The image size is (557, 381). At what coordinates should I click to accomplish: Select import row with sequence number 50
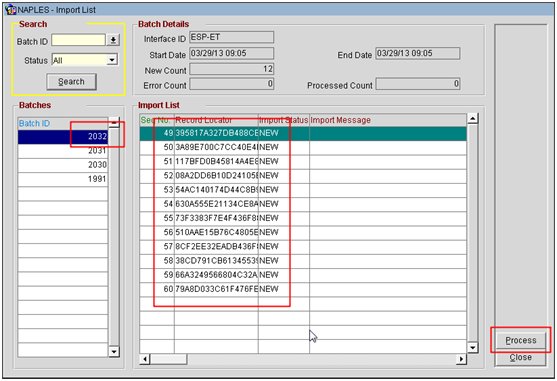pyautogui.click(x=303, y=148)
